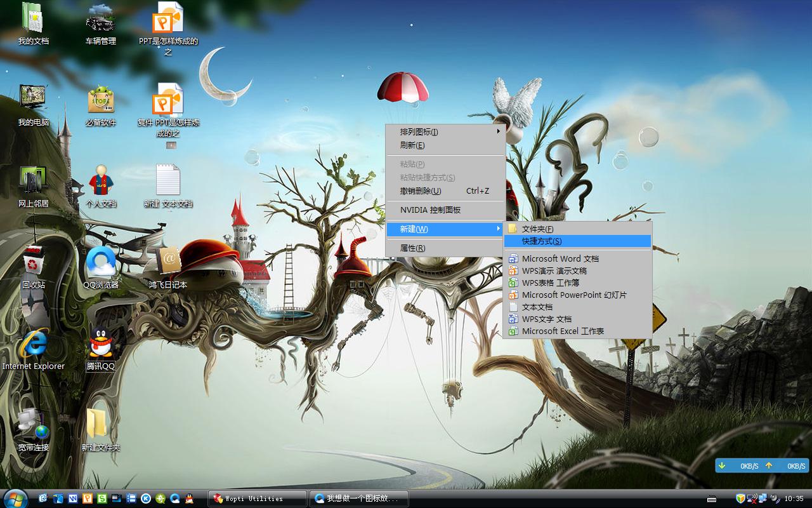Select the 我的电脑 desktop icon
Screen dimensions: 812x508
33,105
